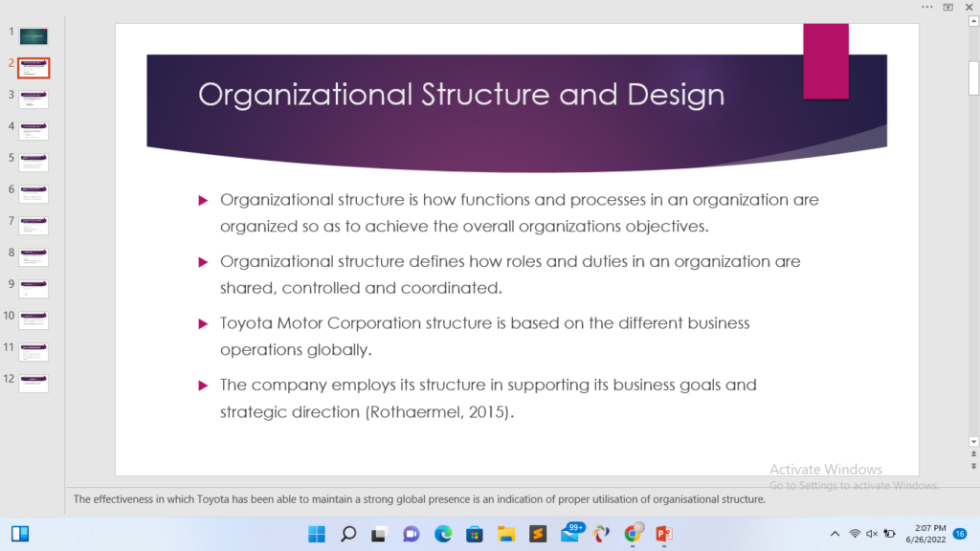The image size is (980, 551).
Task: Close the PowerPoint window
Action: (969, 7)
